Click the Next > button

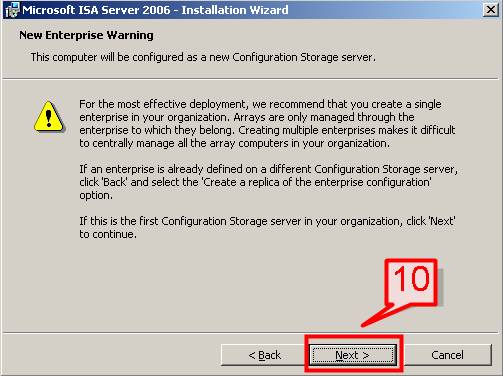pyautogui.click(x=353, y=355)
